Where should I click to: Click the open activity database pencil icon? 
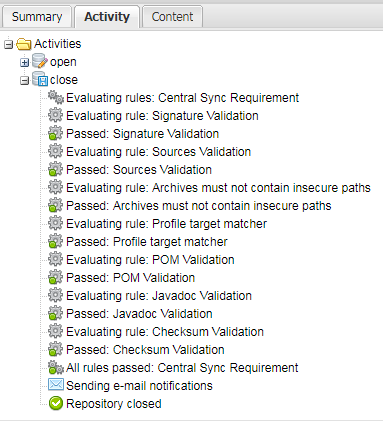pos(40,62)
